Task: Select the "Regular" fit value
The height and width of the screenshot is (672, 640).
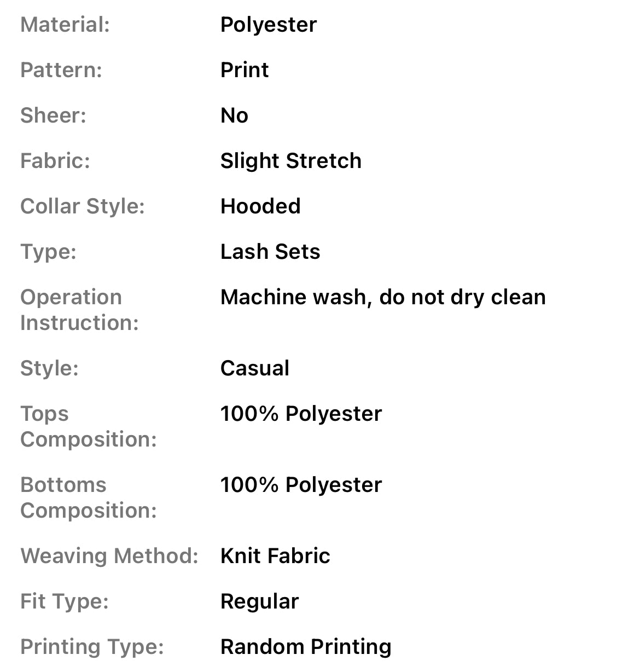Action: [x=260, y=601]
